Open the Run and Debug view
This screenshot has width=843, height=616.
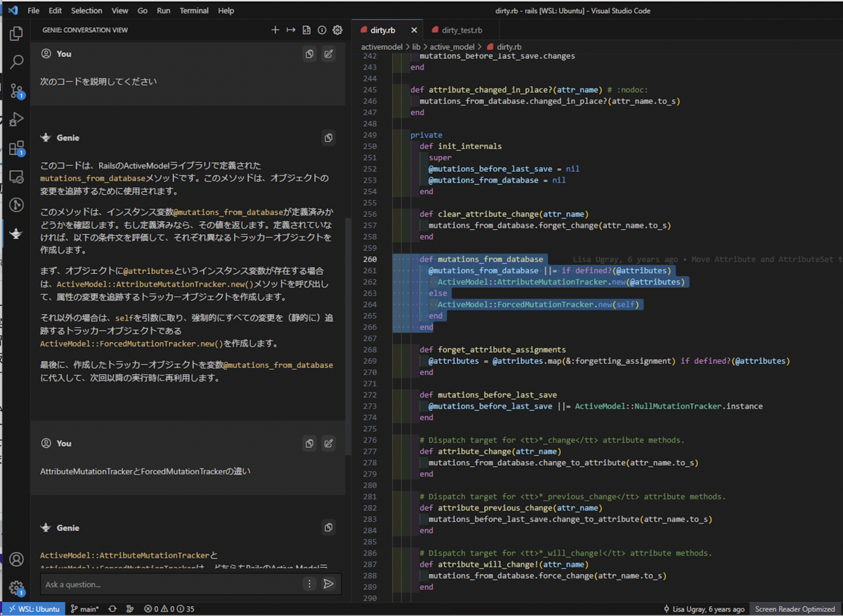[x=16, y=119]
